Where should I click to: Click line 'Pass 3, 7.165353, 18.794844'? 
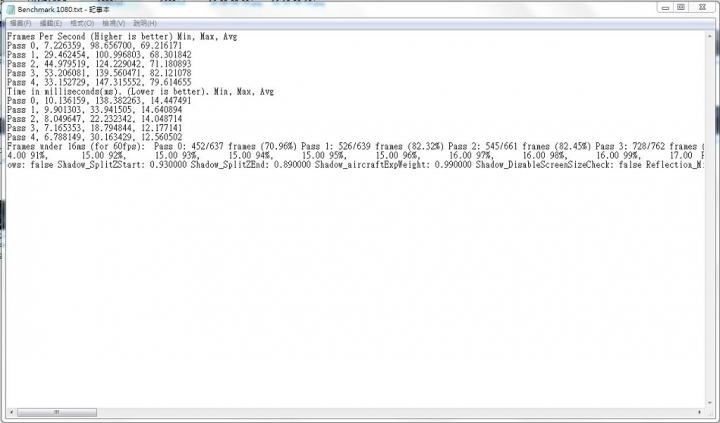coord(95,129)
